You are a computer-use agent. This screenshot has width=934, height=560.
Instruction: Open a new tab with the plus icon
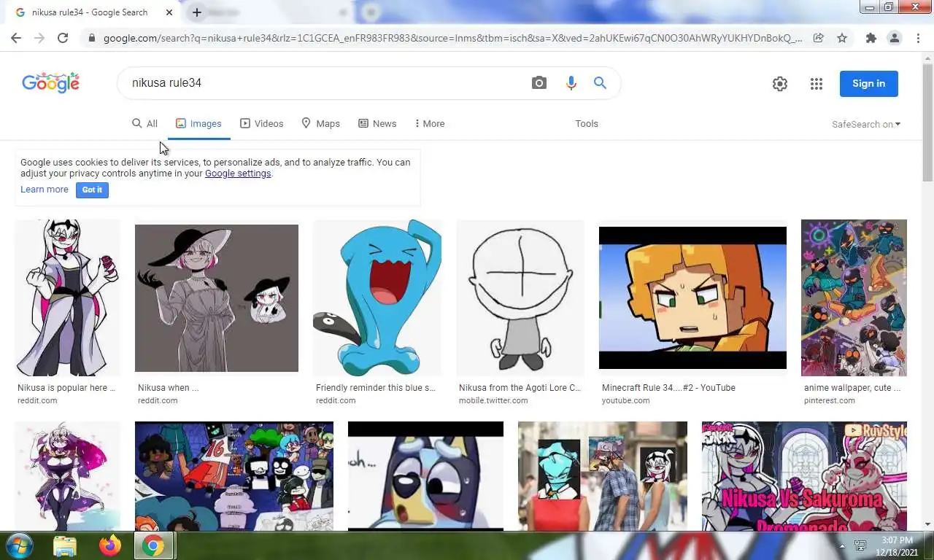(x=197, y=12)
